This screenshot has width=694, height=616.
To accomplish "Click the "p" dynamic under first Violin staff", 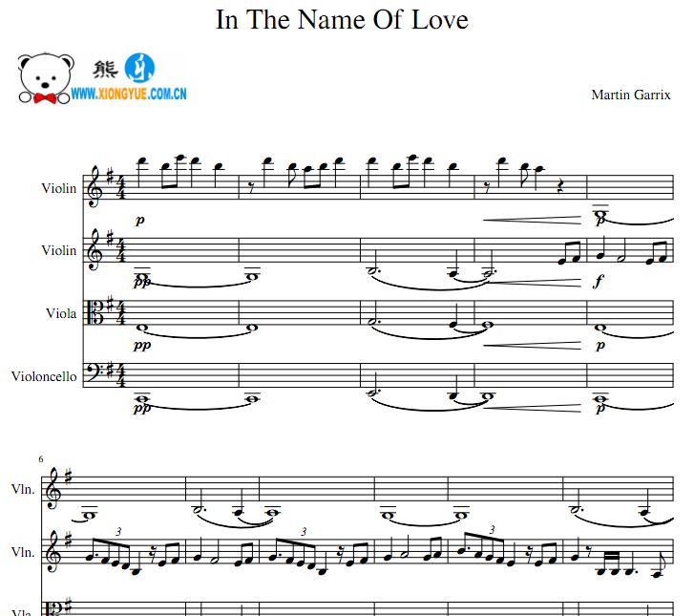I will 140,220.
